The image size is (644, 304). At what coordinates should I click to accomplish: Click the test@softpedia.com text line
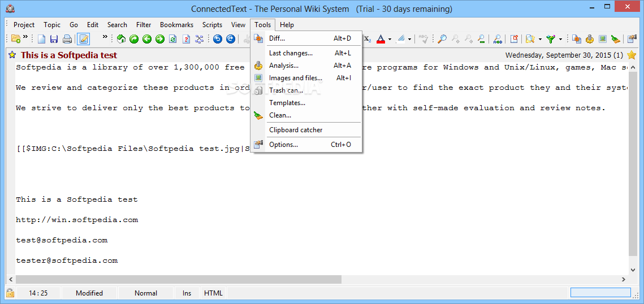point(62,240)
